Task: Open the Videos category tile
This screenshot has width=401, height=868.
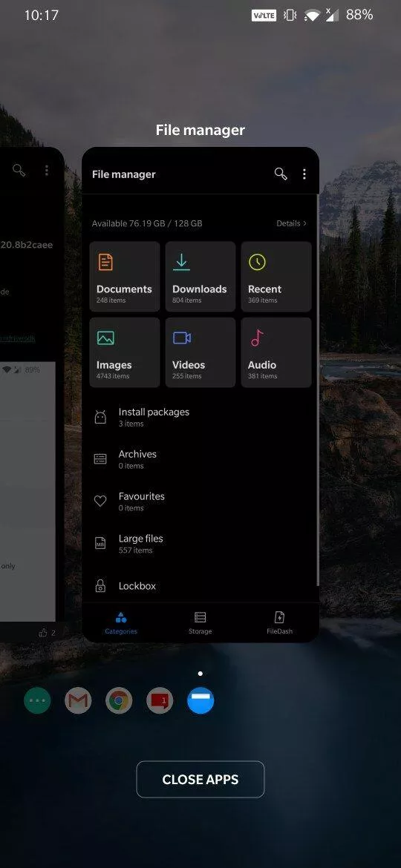Action: 200,352
